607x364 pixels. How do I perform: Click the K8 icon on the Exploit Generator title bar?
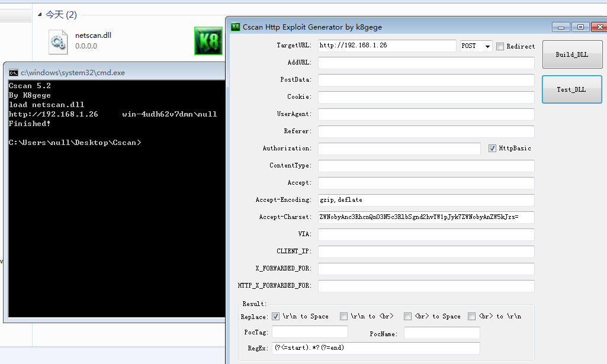235,27
